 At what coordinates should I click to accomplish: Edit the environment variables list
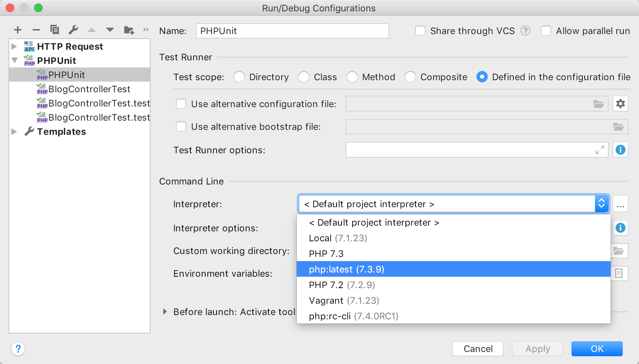pyautogui.click(x=619, y=274)
